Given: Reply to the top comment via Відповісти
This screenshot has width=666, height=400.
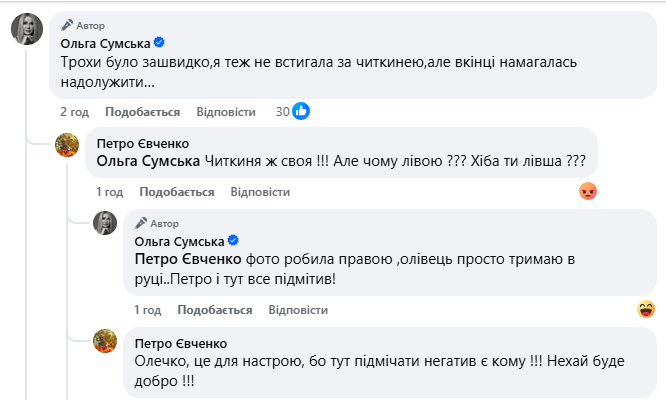Looking at the screenshot, I should 226,112.
